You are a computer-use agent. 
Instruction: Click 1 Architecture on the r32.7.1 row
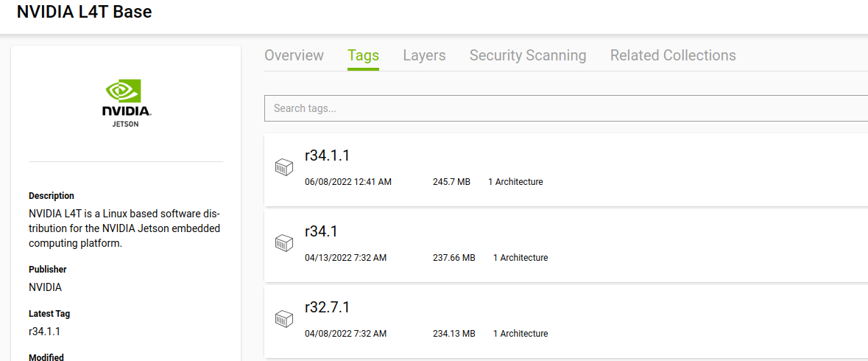click(x=521, y=334)
